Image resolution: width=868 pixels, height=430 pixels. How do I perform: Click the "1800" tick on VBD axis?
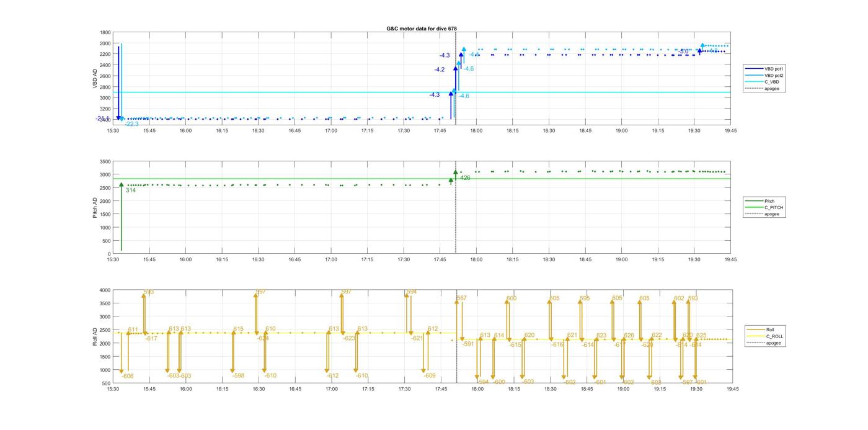point(105,32)
